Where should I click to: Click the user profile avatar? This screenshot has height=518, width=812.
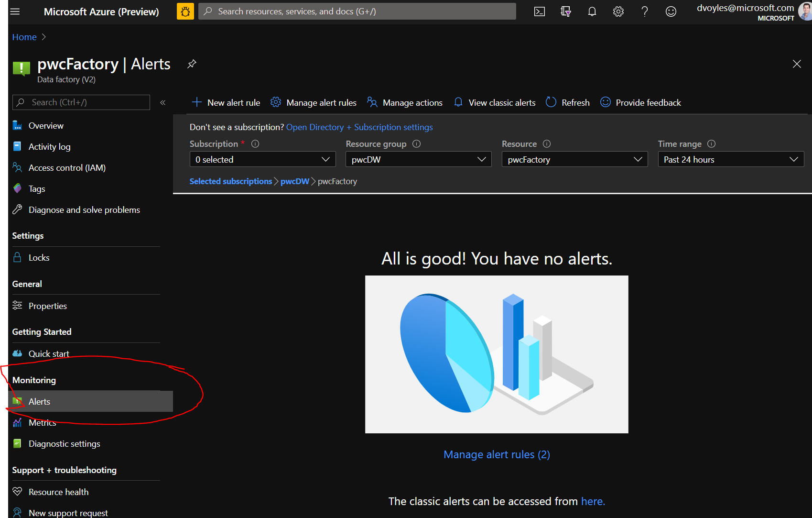tap(805, 11)
